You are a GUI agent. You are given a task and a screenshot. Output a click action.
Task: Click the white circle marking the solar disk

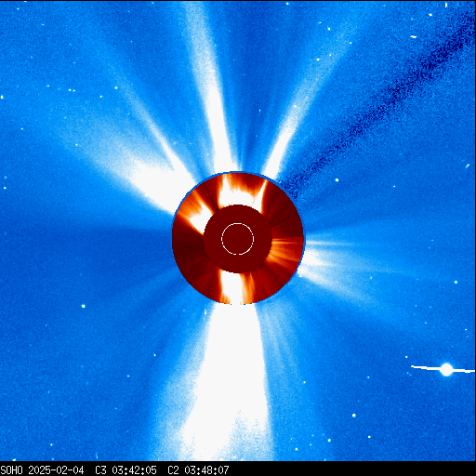pos(238,239)
